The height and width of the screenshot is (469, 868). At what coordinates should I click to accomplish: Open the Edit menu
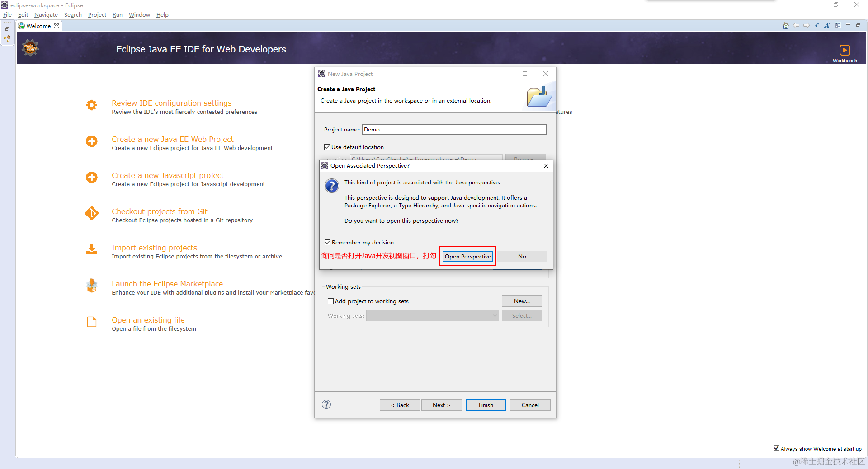23,15
